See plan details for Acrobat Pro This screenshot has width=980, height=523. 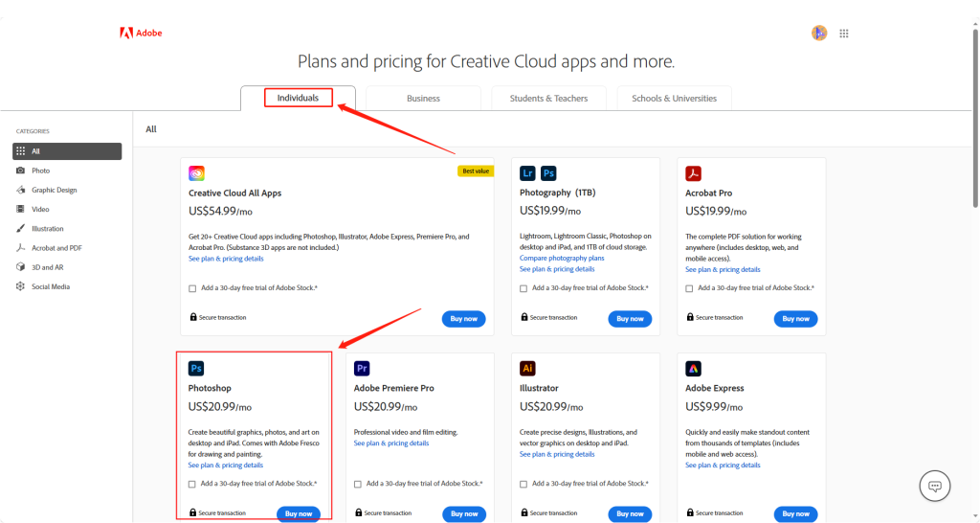[723, 269]
